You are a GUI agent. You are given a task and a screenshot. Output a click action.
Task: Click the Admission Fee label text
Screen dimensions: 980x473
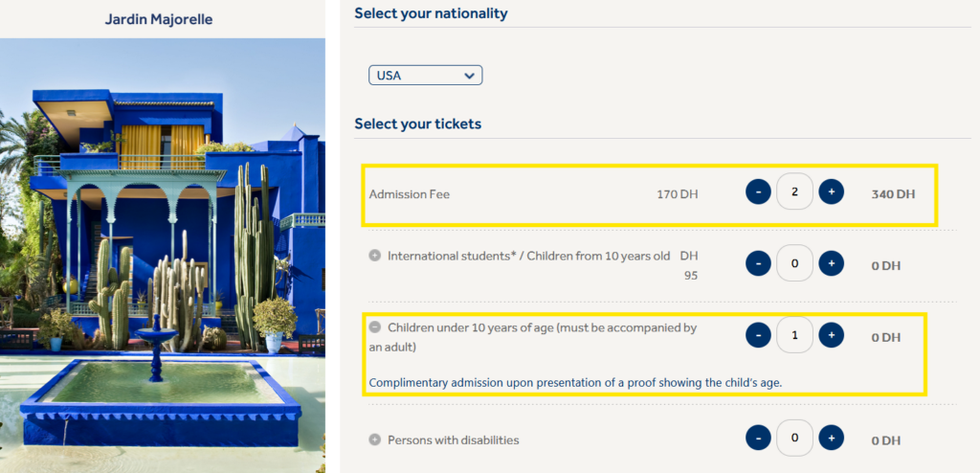click(410, 194)
